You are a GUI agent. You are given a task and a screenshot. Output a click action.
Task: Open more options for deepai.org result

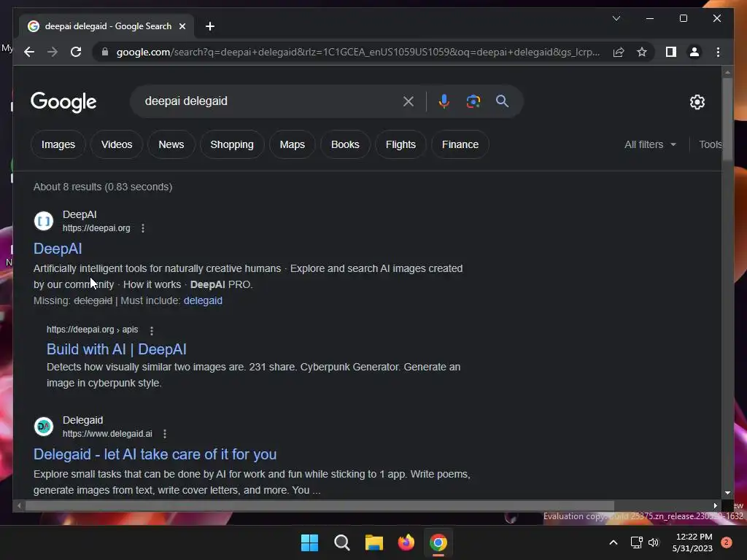coord(143,228)
